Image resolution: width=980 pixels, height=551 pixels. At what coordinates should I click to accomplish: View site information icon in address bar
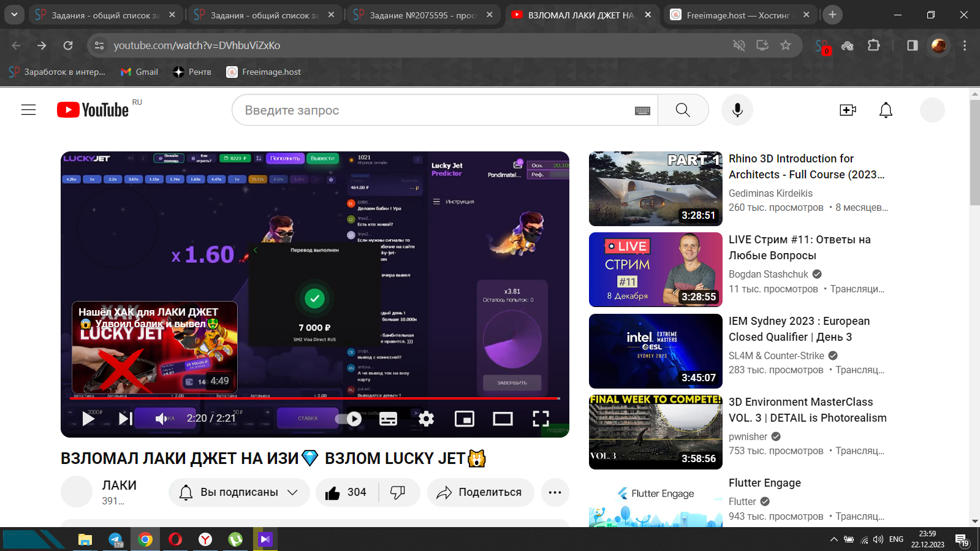pyautogui.click(x=99, y=45)
